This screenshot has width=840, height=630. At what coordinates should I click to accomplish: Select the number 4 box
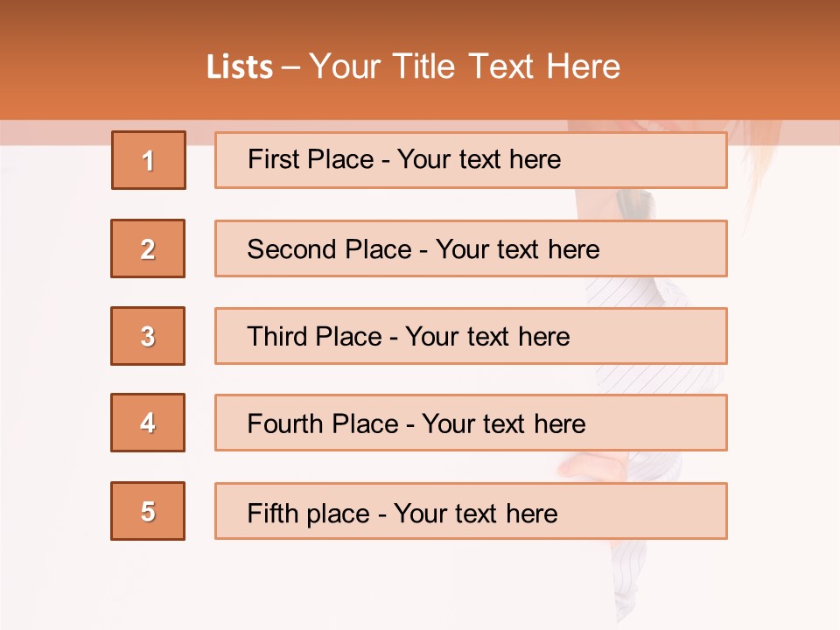[148, 423]
